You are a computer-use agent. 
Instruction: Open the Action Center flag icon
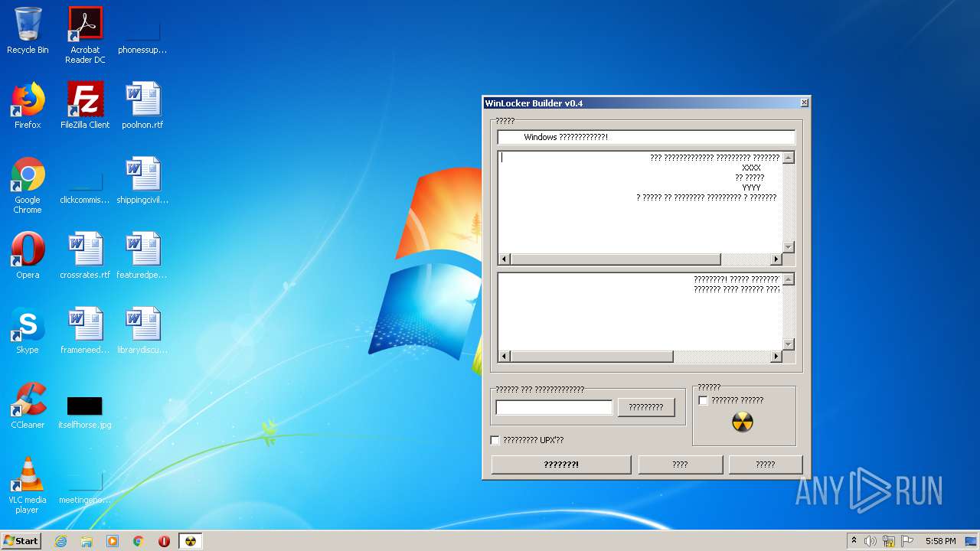point(907,541)
